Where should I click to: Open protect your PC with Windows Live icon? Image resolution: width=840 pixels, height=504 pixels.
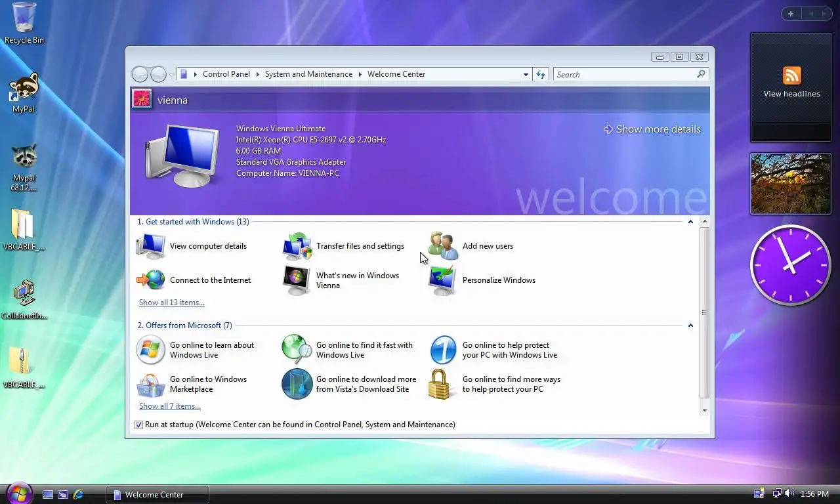[x=443, y=350]
